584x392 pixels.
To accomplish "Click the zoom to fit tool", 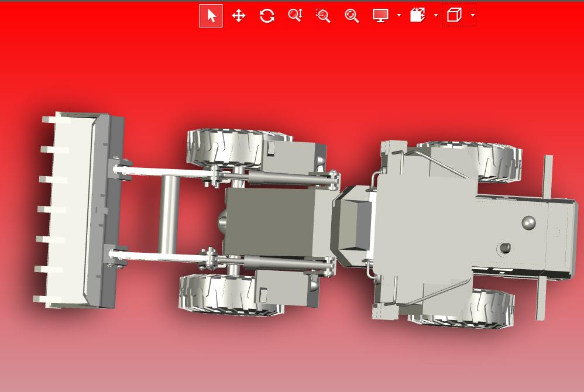I will pos(352,16).
